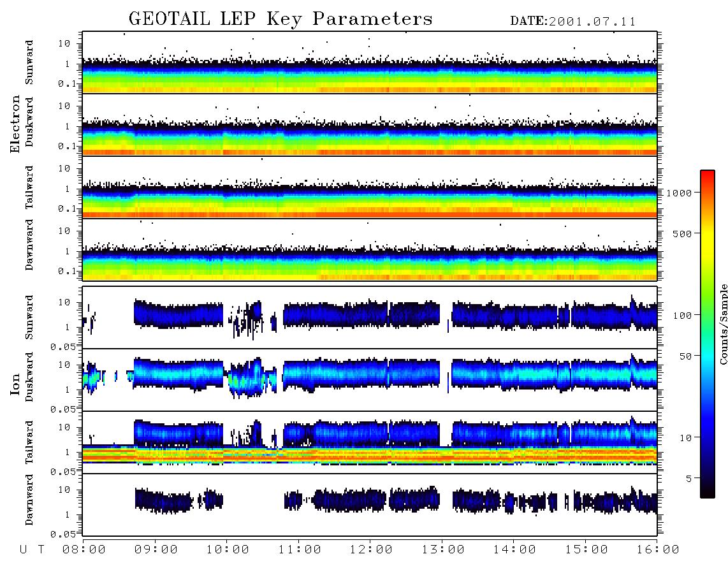
Task: Select the Electron Tailward panel label
Action: [29, 187]
